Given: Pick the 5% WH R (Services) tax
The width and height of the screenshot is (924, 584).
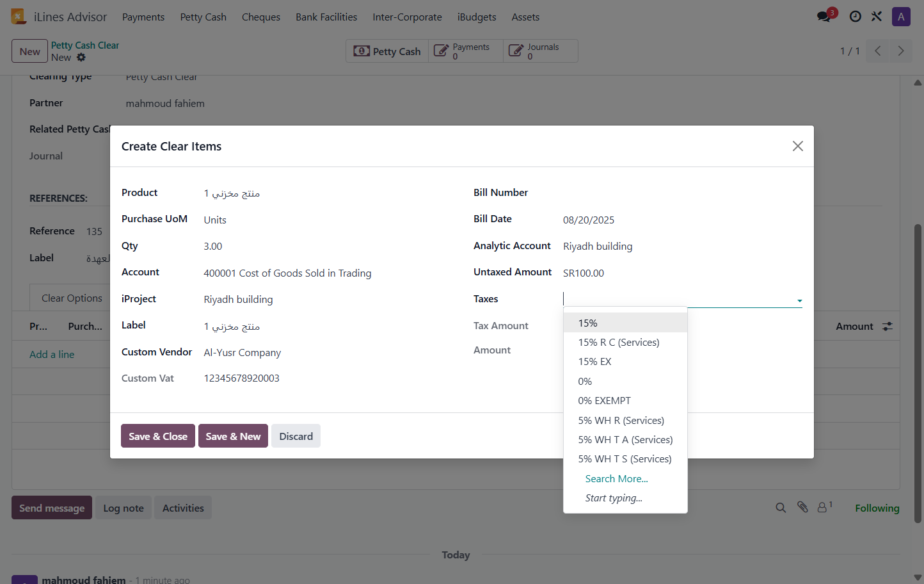Looking at the screenshot, I should pyautogui.click(x=625, y=421).
